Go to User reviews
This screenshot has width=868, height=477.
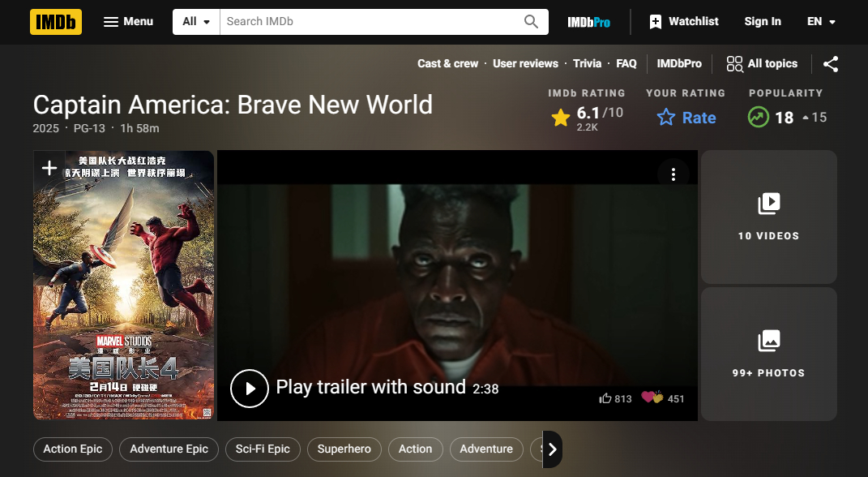tap(525, 64)
